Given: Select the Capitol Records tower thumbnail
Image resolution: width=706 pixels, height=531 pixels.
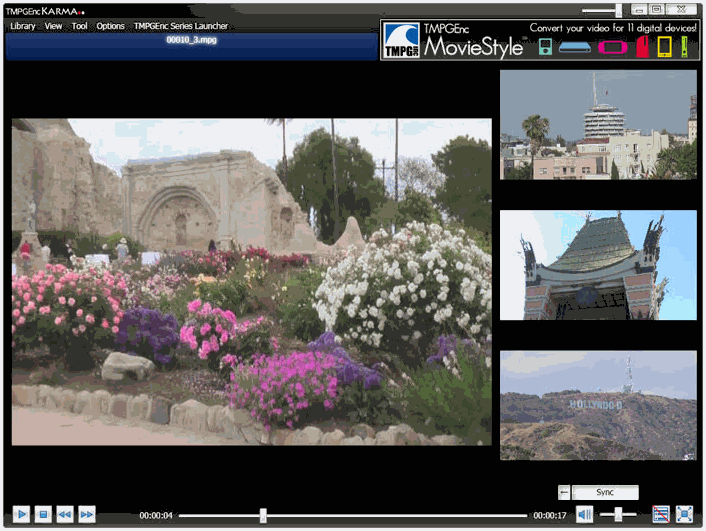Looking at the screenshot, I should tap(598, 125).
